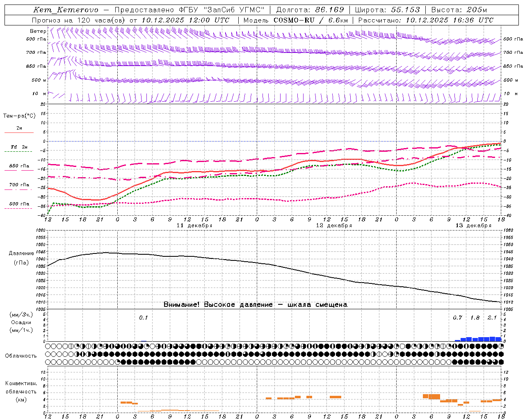Click '500 гПа' entry in temperature legend

[19, 204]
